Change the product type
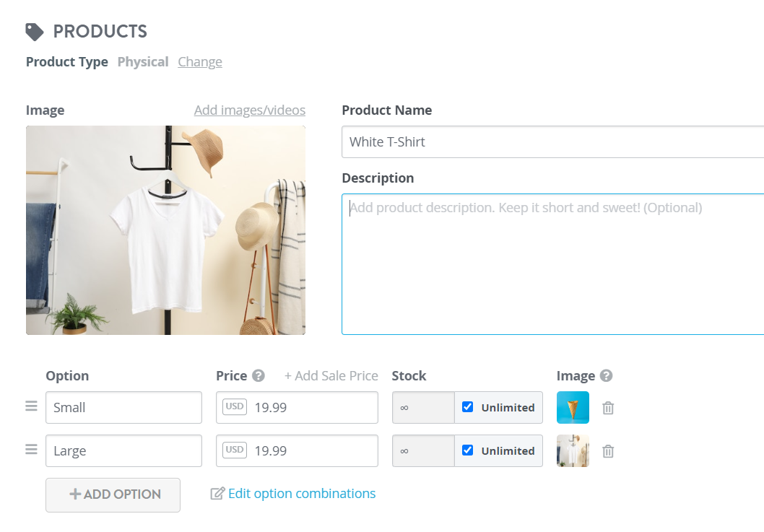 click(x=200, y=62)
